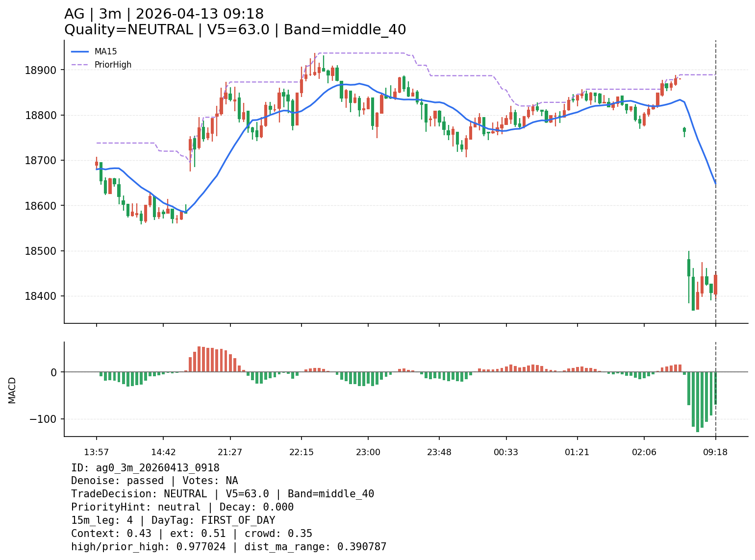This screenshot has width=755, height=560.
Task: Click the MACD axis title
Action: pos(12,390)
